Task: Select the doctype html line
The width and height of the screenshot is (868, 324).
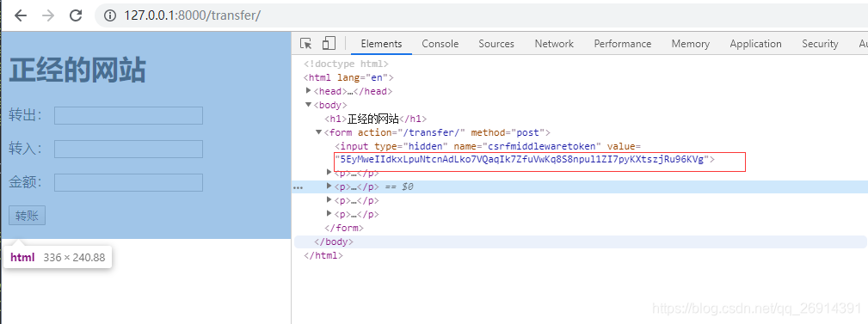Action: click(346, 64)
